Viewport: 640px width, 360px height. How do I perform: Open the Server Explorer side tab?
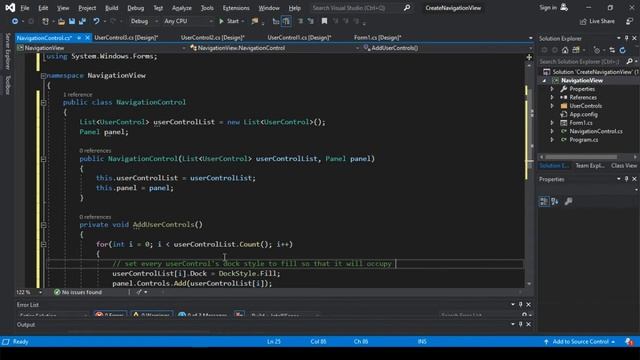coord(7,51)
